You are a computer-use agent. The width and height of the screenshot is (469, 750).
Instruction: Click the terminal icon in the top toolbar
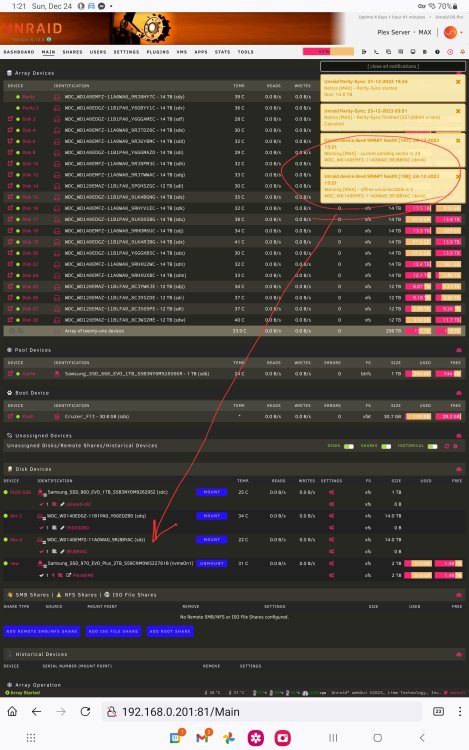pos(376,52)
